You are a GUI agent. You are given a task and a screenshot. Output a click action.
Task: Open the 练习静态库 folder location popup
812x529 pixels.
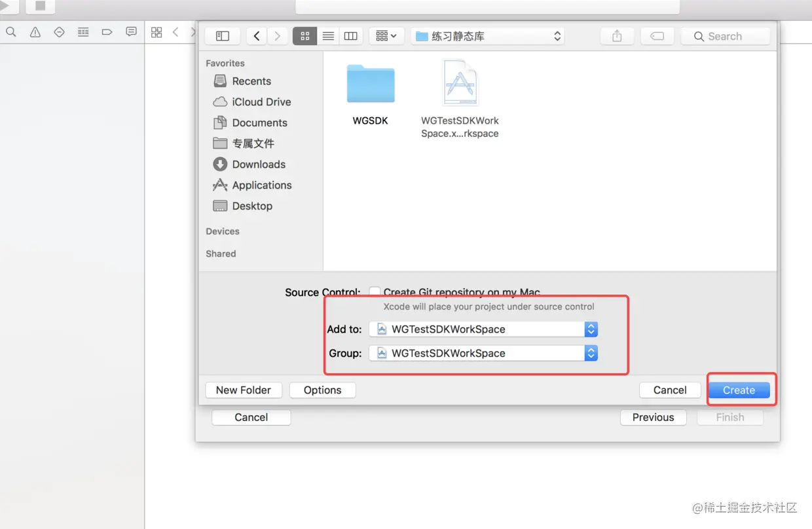tap(488, 36)
